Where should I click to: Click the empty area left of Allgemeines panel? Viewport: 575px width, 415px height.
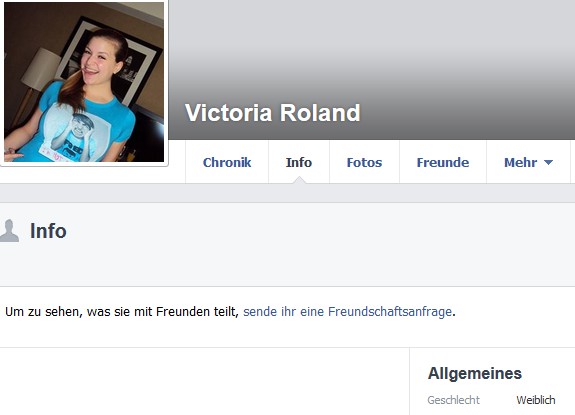(x=204, y=381)
